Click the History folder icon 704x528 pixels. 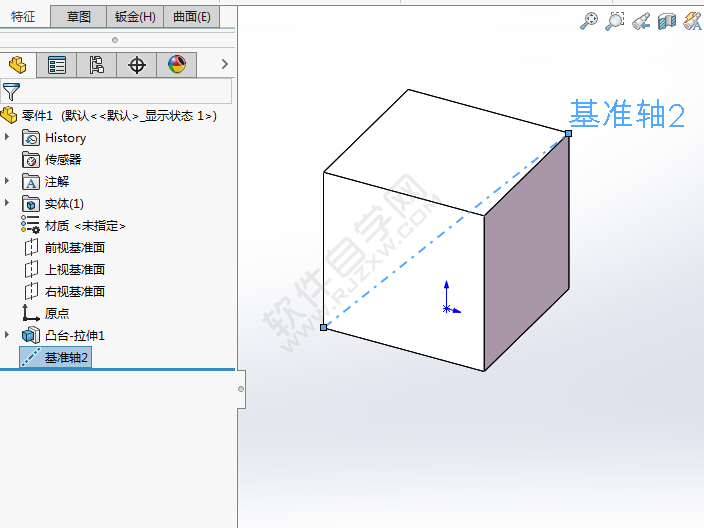31,138
